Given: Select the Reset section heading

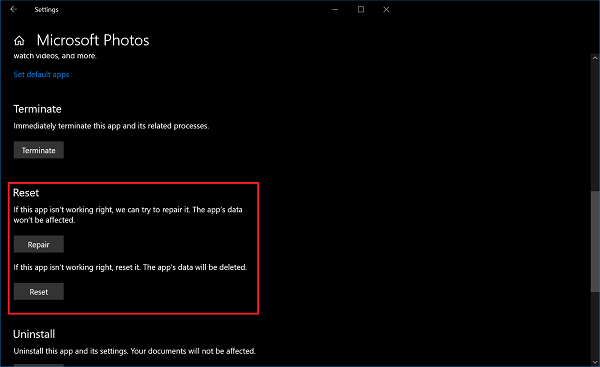Looking at the screenshot, I should click(26, 193).
